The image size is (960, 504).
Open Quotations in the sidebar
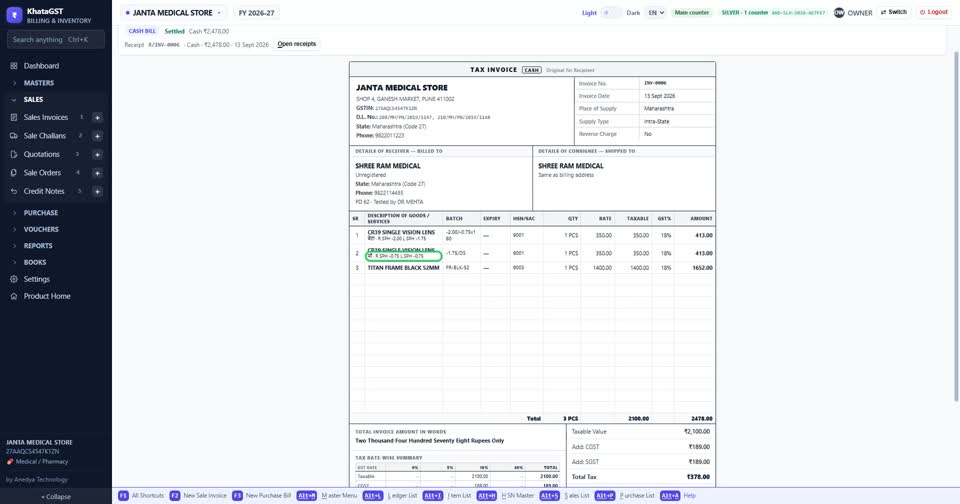pos(42,154)
